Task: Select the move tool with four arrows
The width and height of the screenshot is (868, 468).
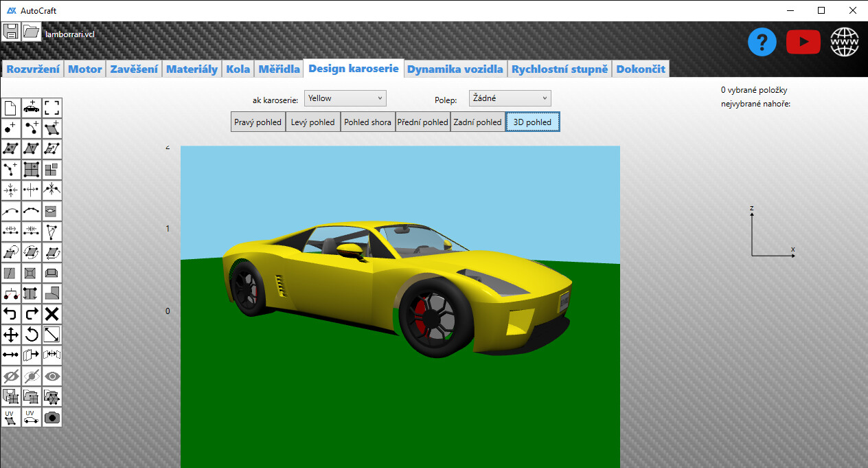Action: click(11, 335)
